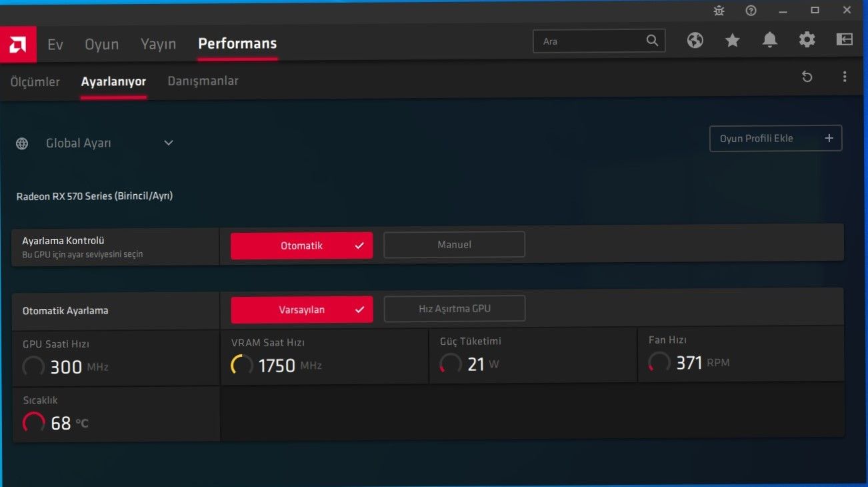868x487 pixels.
Task: Click the Ayarlama Kontrolü label
Action: [63, 241]
